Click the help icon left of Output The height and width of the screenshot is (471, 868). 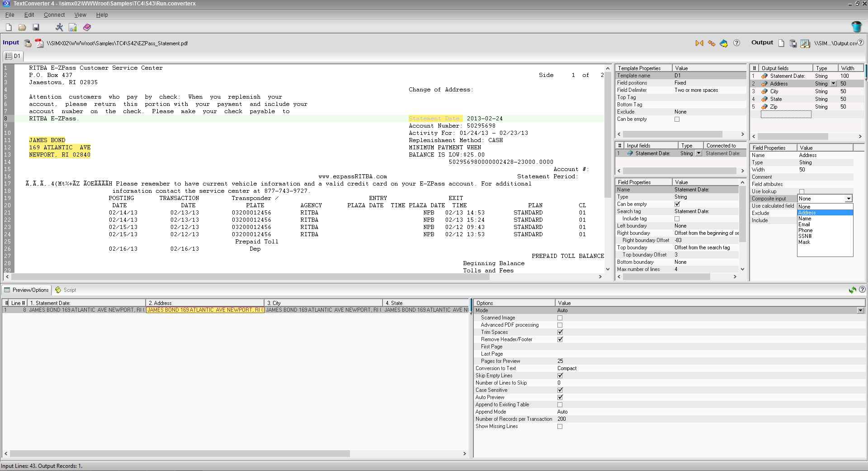pos(736,43)
